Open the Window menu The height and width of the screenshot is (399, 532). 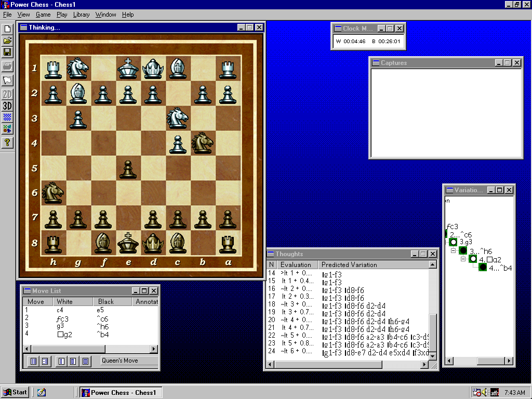105,15
